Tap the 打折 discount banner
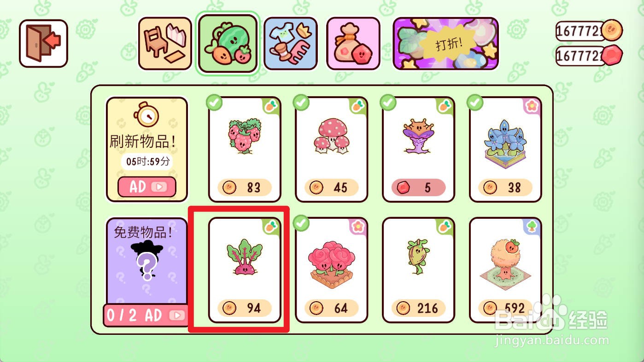The width and height of the screenshot is (644, 362). (445, 44)
